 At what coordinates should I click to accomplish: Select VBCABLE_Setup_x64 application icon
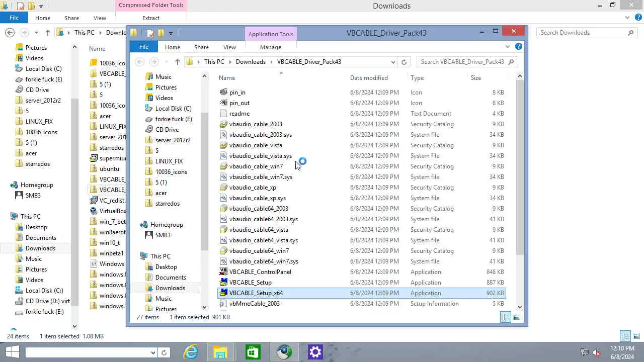tap(224, 293)
